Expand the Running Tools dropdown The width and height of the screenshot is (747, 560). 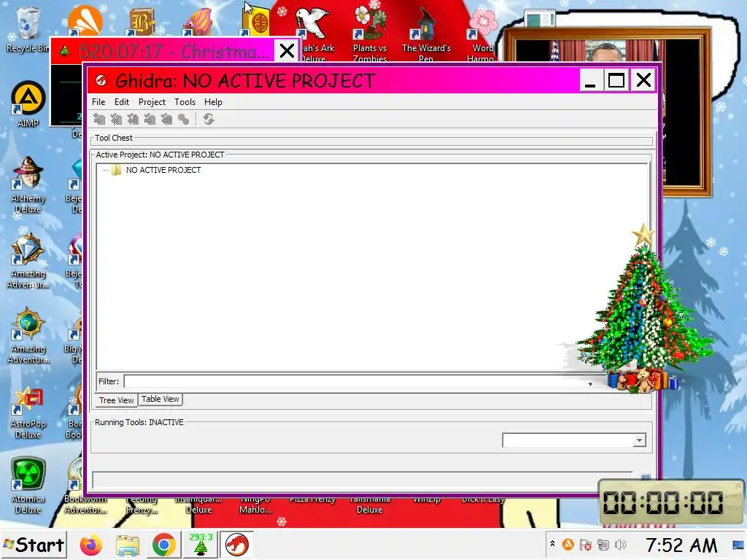[x=639, y=440]
